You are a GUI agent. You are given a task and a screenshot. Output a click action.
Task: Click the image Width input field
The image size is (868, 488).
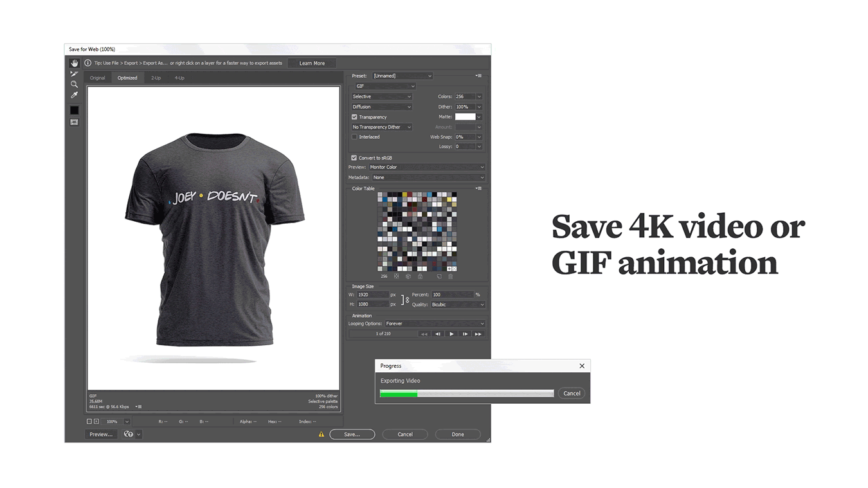(373, 294)
